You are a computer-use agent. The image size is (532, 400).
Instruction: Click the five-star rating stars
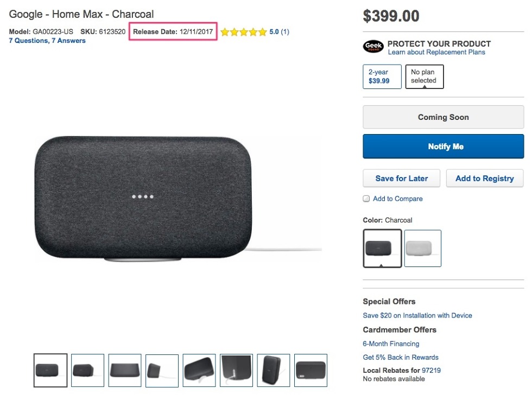coord(244,31)
